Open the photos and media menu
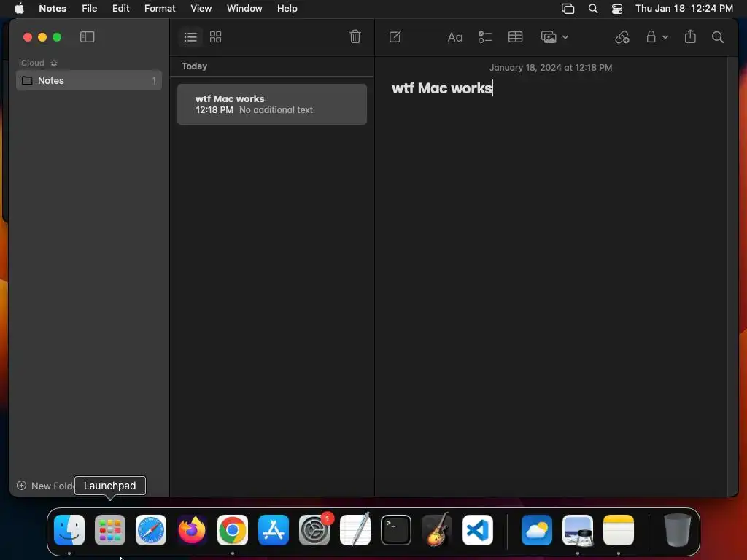This screenshot has width=747, height=560. [x=554, y=36]
